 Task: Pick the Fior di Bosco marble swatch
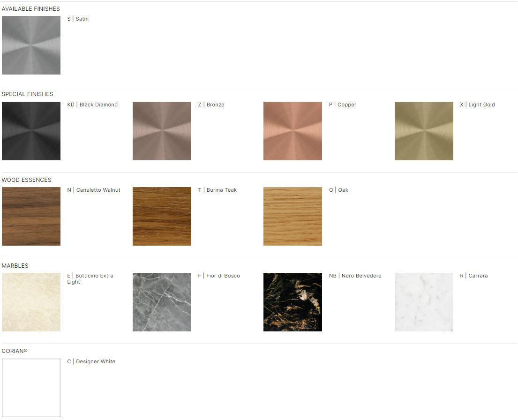point(162,302)
